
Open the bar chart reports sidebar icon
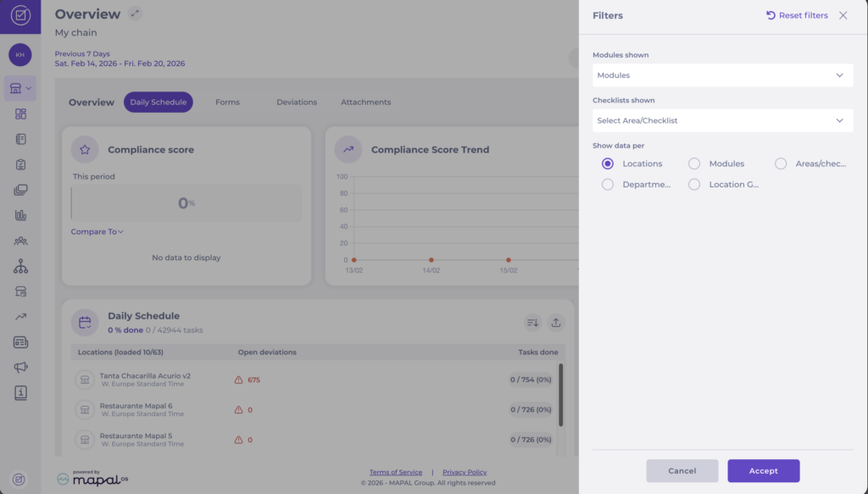(x=21, y=215)
